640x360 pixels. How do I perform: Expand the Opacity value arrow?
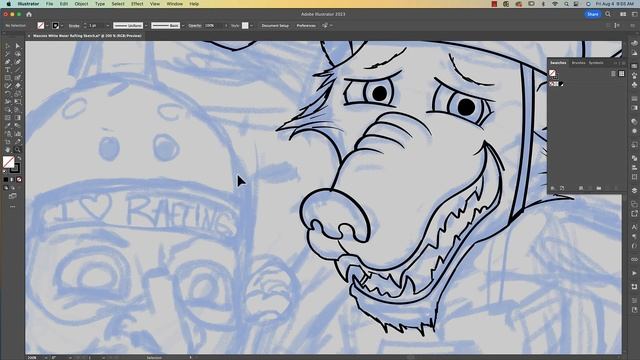coord(226,26)
